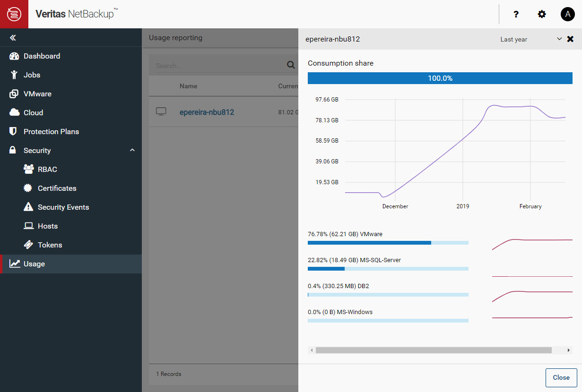Click the Dashboard gauge icon
Image resolution: width=582 pixels, height=392 pixels.
coord(14,56)
